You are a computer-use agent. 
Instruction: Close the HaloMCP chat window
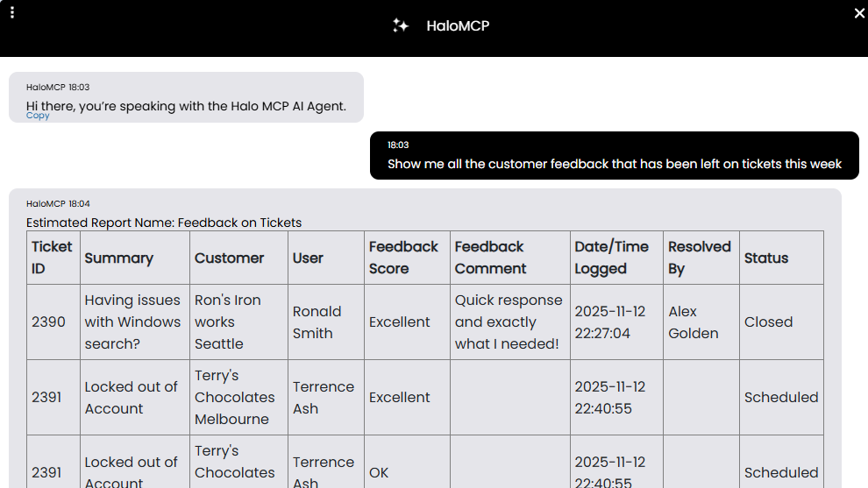click(x=858, y=13)
